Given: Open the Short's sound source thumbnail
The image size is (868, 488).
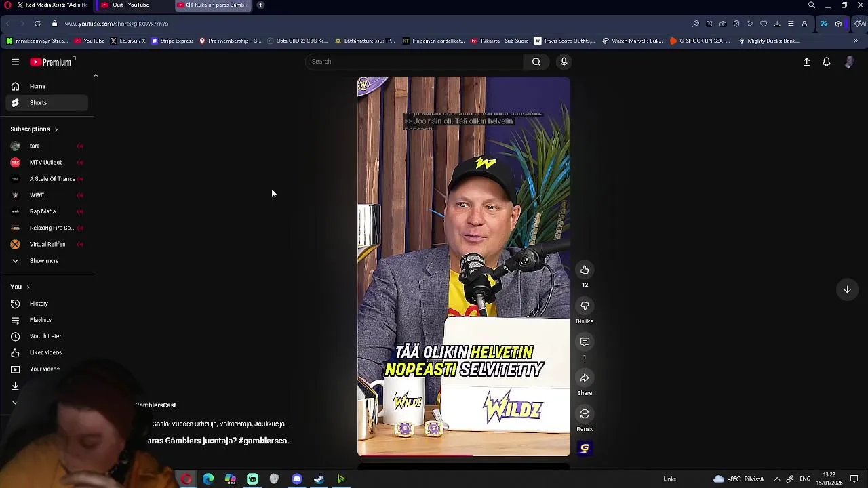Looking at the screenshot, I should tap(585, 448).
